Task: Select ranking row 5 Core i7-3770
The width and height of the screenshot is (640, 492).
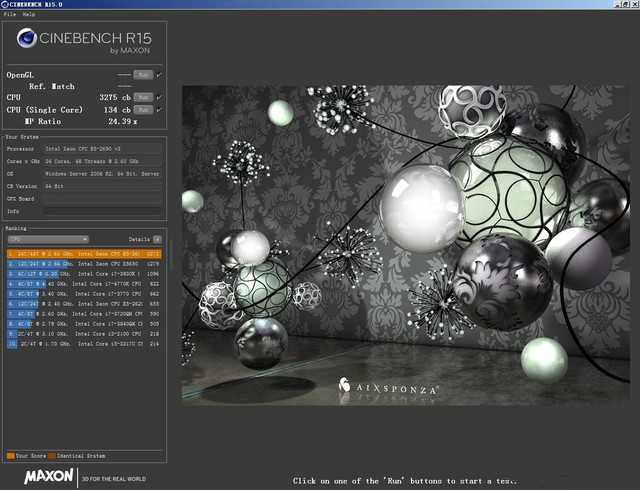Action: (84, 294)
